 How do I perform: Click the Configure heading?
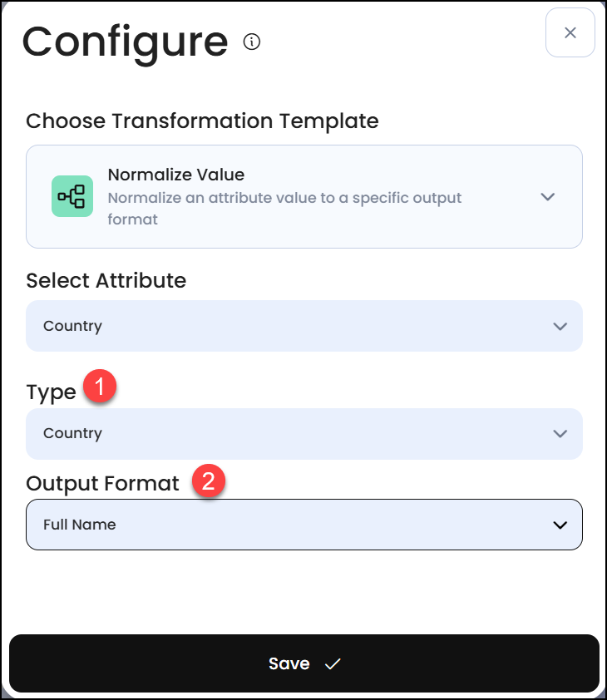[125, 42]
